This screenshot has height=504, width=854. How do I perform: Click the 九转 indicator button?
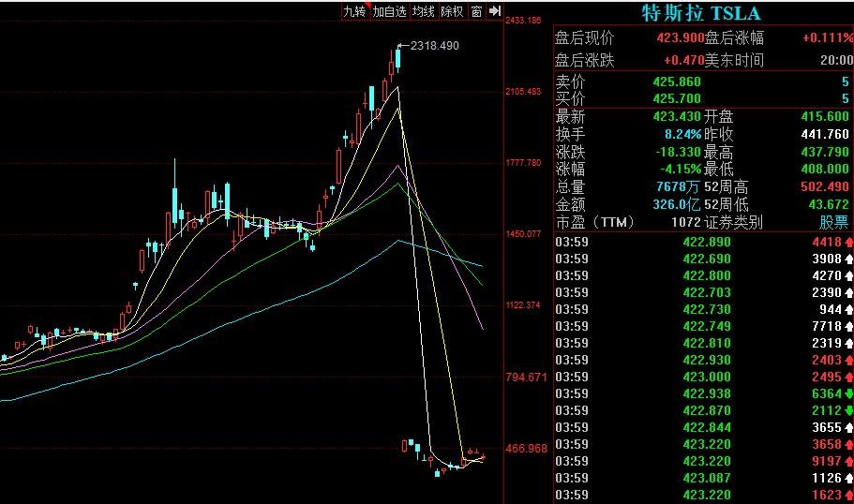(355, 11)
